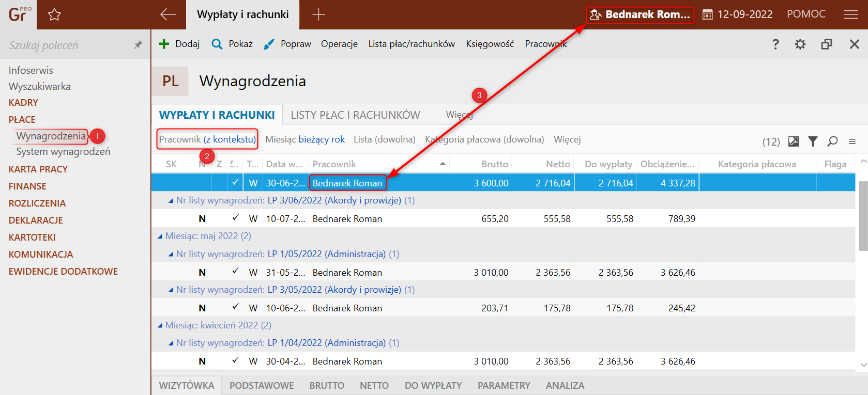Screen dimensions: 868x395
Task: Click the Gratyfikant GT PRO logo icon
Action: pyautogui.click(x=20, y=14)
